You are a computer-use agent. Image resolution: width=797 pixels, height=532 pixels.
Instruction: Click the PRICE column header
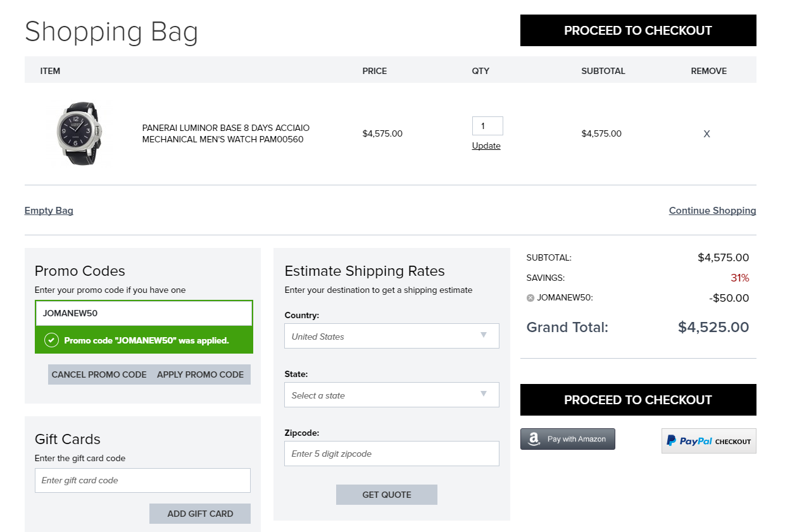(x=375, y=71)
